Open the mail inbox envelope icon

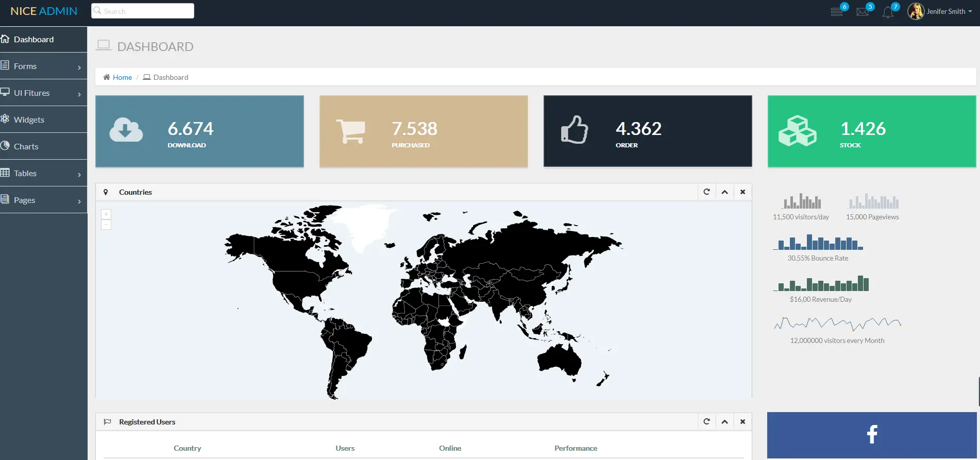click(863, 12)
